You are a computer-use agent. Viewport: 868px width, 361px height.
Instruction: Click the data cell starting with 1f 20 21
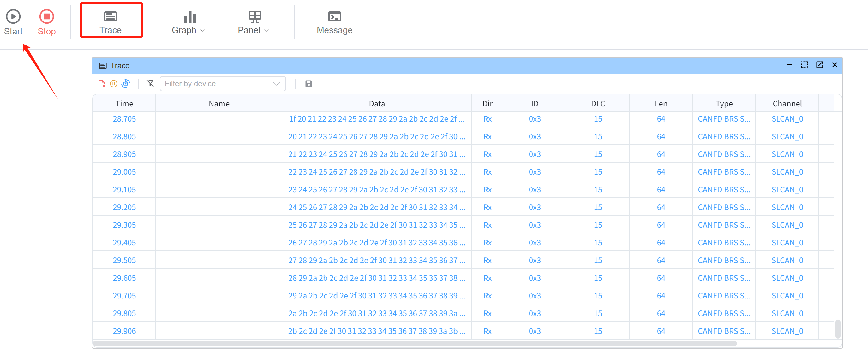[377, 119]
